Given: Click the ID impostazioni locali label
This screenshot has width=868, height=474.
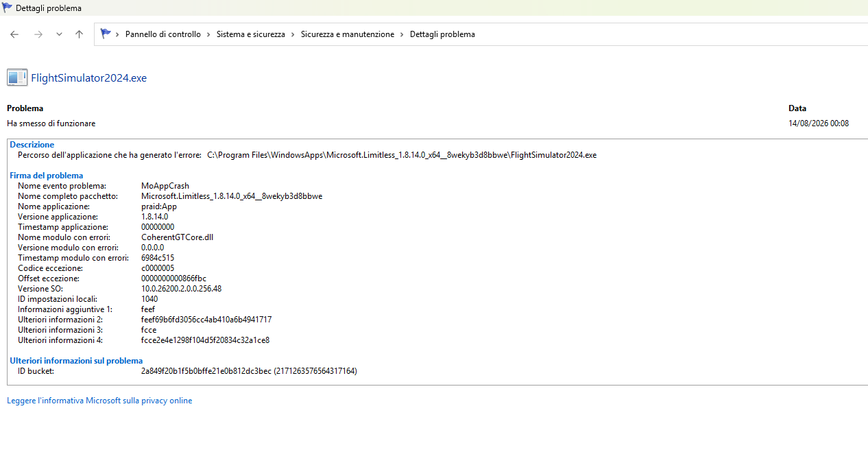Looking at the screenshot, I should coord(58,299).
